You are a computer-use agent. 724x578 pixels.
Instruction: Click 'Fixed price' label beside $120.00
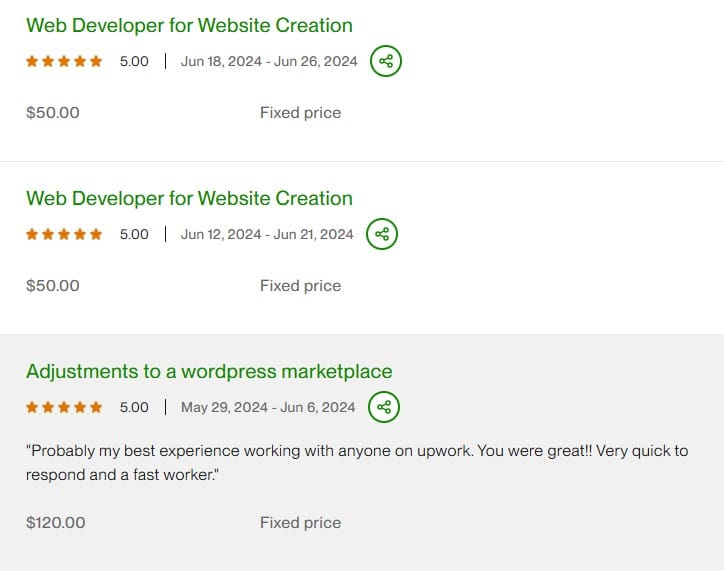tap(300, 523)
